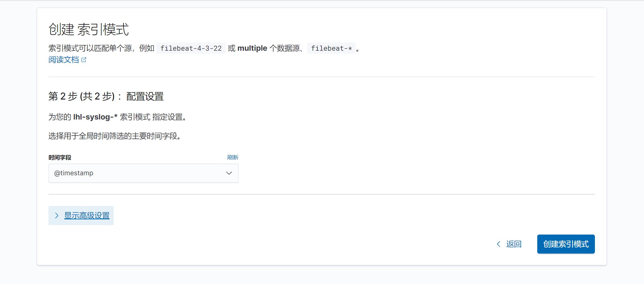Click the @timestamp value text in the select box
644x284 pixels.
click(74, 173)
